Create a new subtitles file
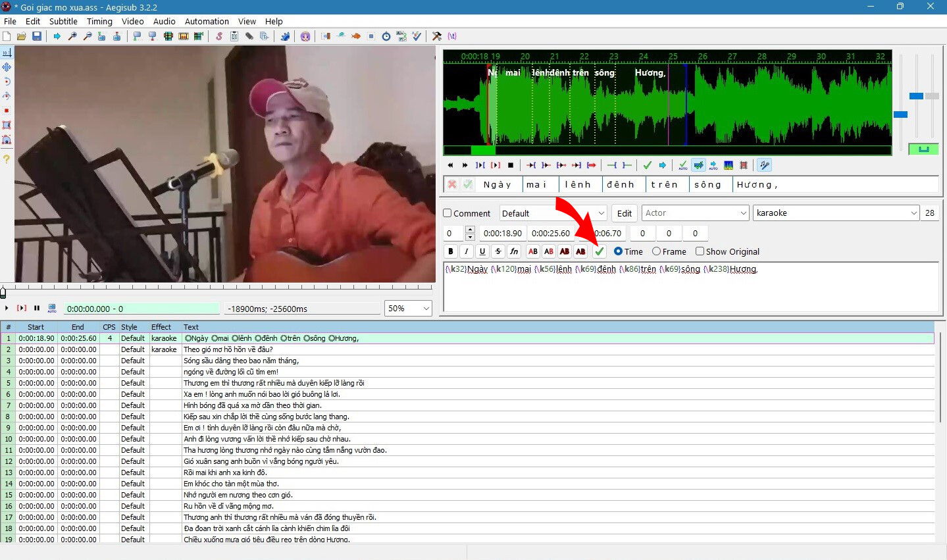 pos(6,36)
